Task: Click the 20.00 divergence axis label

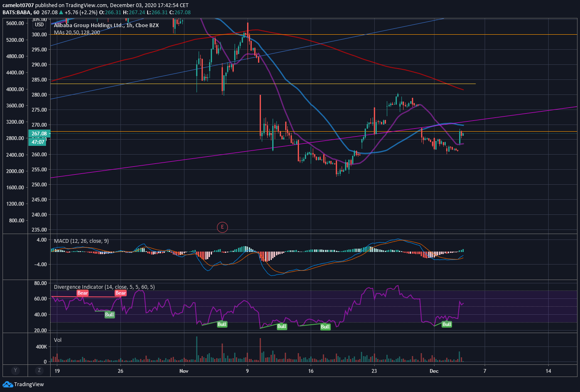Action: (41, 331)
